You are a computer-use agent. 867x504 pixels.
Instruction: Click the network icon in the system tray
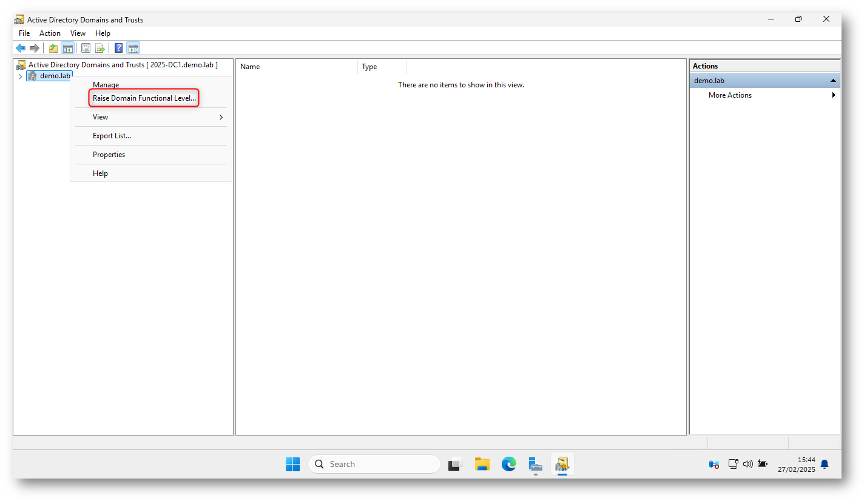[x=733, y=464]
